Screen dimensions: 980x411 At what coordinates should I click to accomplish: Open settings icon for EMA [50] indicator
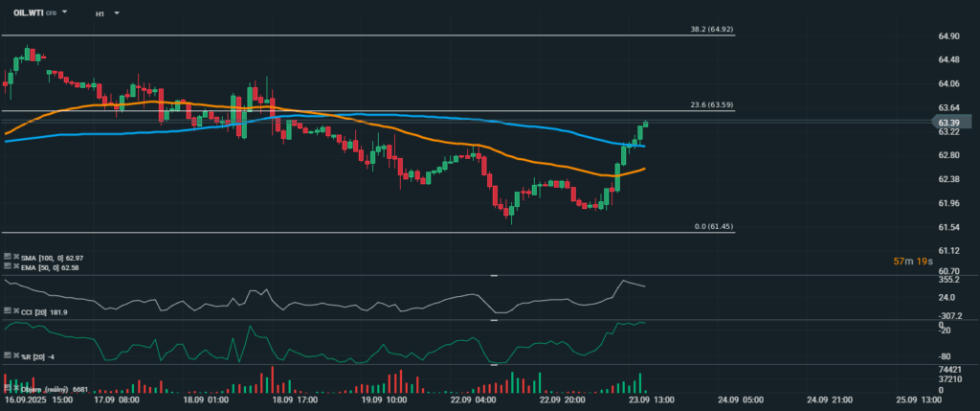[8, 267]
